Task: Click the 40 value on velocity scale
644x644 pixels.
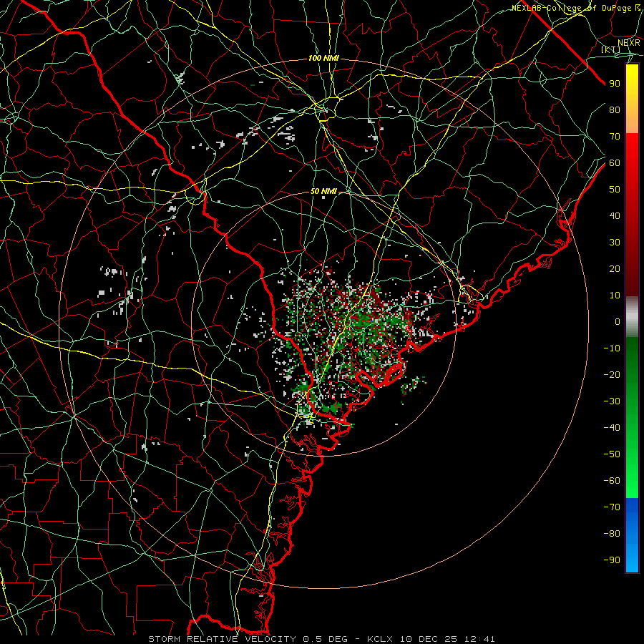Action: tap(615, 216)
